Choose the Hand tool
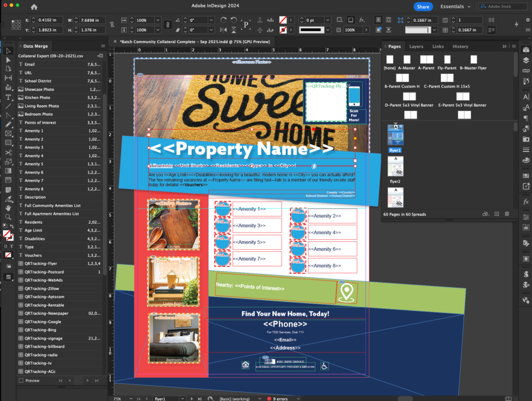This screenshot has height=401, width=532. click(x=8, y=208)
